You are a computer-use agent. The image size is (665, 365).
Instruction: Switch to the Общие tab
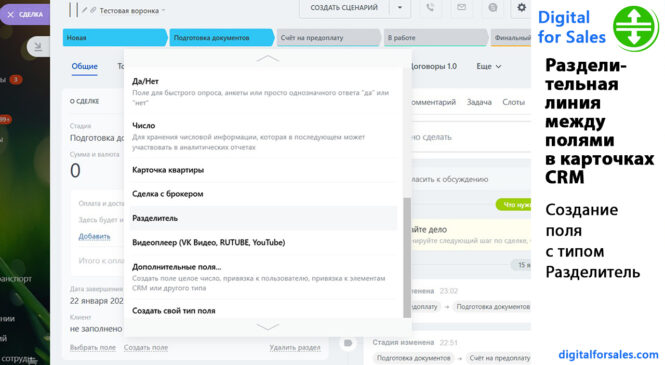tap(84, 67)
